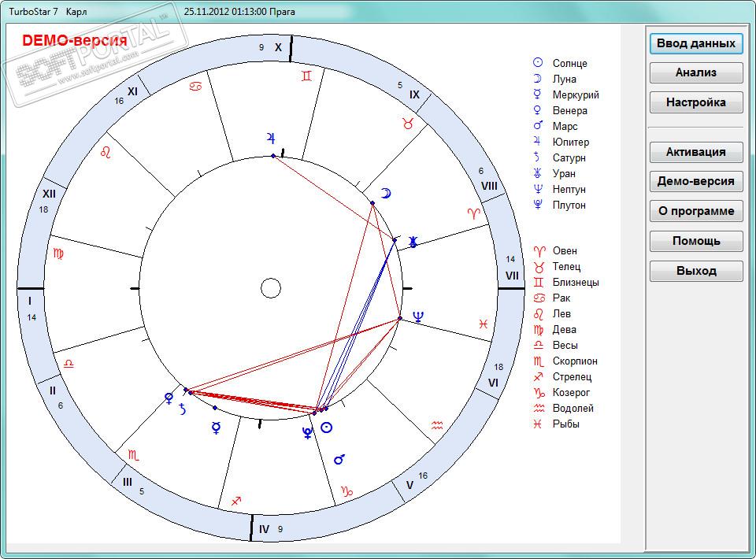This screenshot has height=559, width=756.
Task: Click the Jupiter symbol in the legend
Action: (x=538, y=142)
